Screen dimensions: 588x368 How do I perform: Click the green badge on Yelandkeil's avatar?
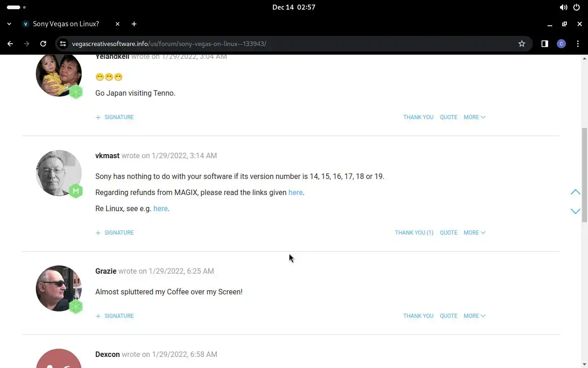pos(76,92)
